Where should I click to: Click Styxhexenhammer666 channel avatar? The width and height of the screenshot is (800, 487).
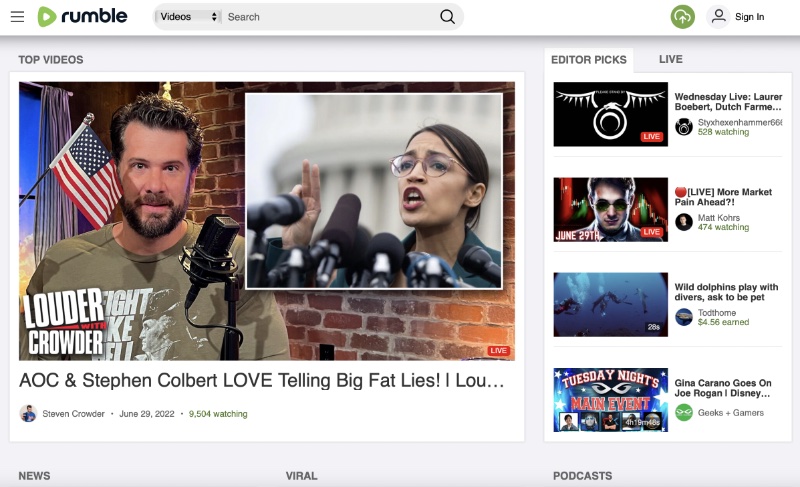(684, 127)
